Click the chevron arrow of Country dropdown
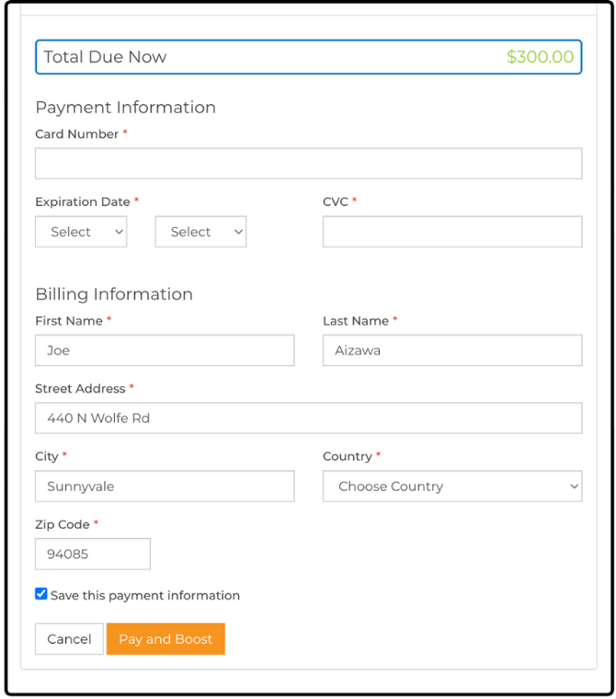The height and width of the screenshot is (699, 616). tap(574, 486)
